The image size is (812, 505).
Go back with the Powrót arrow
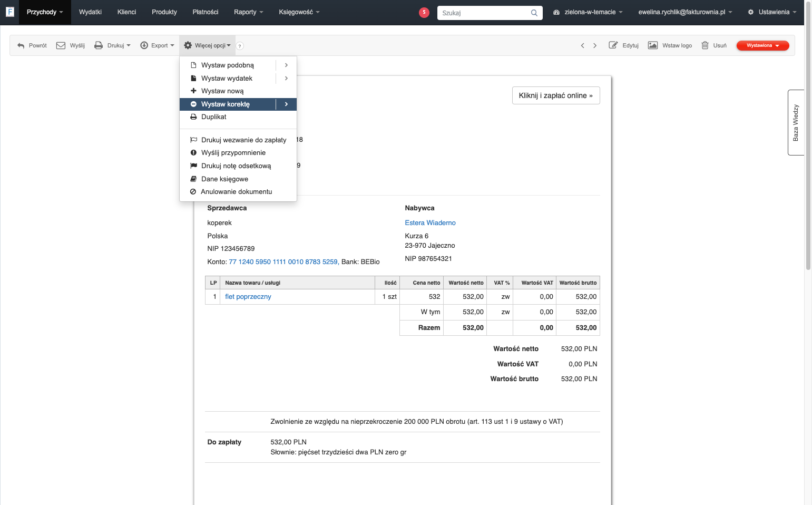point(32,45)
